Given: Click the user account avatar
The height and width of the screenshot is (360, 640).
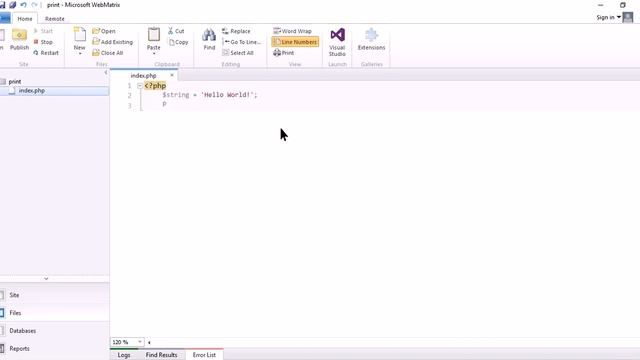Looking at the screenshot, I should coord(628,17).
